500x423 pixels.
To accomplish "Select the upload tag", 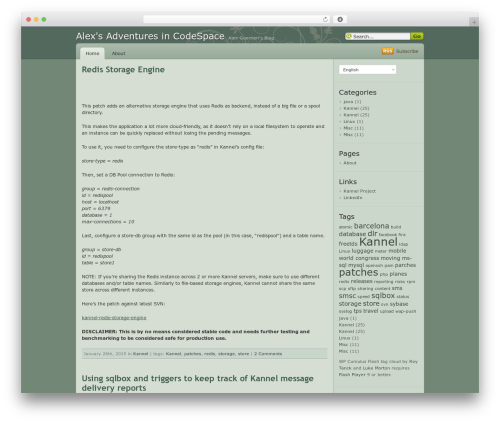I will tap(387, 311).
